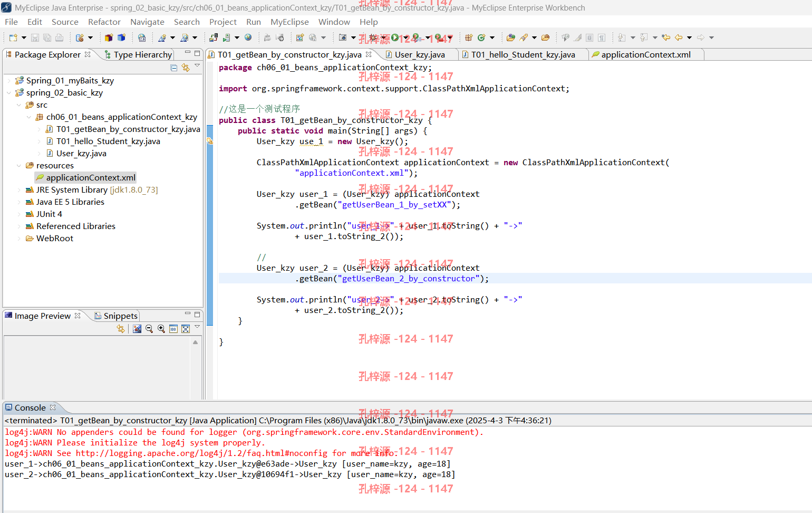Click the camera capture toolbar icon

[343, 37]
